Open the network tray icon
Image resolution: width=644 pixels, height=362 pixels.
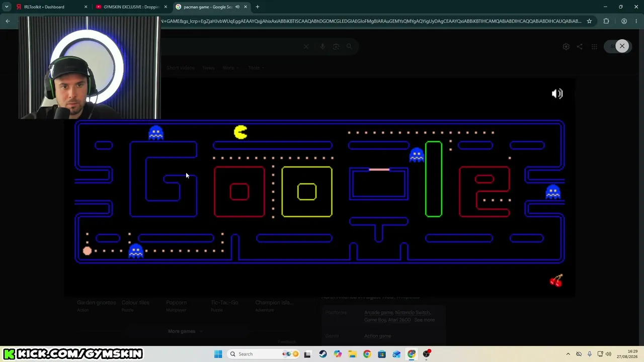point(600,354)
